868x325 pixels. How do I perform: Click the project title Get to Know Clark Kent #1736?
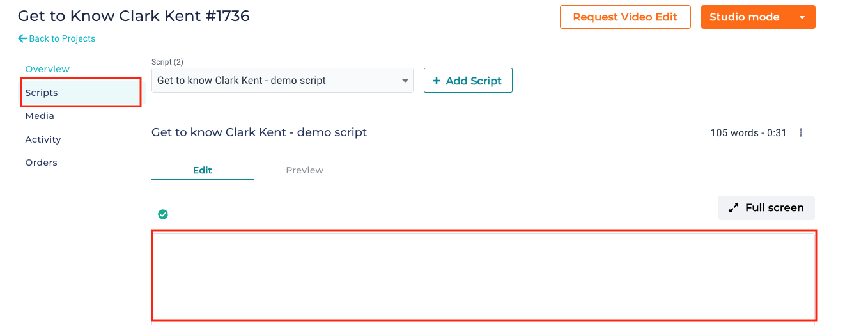134,16
